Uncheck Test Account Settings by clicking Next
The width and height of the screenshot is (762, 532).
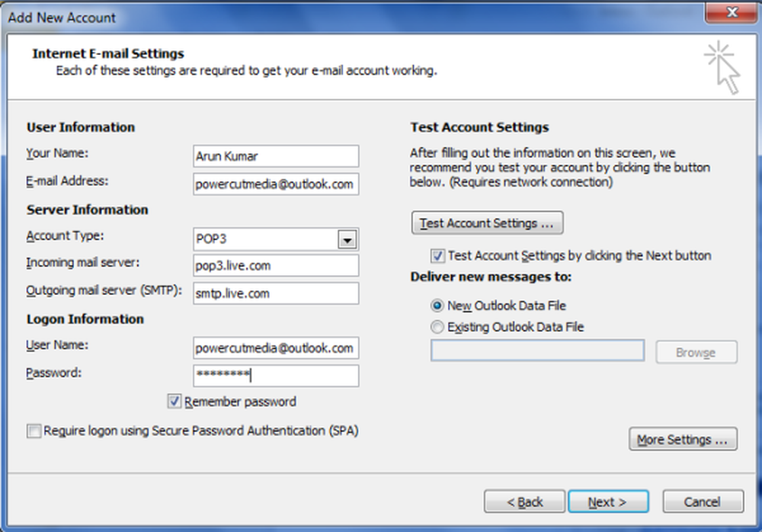(x=437, y=256)
